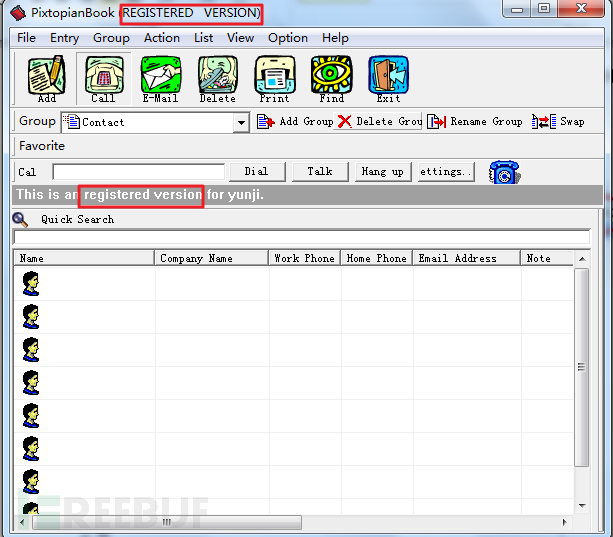Click the Favorite toolbar label

coord(42,146)
